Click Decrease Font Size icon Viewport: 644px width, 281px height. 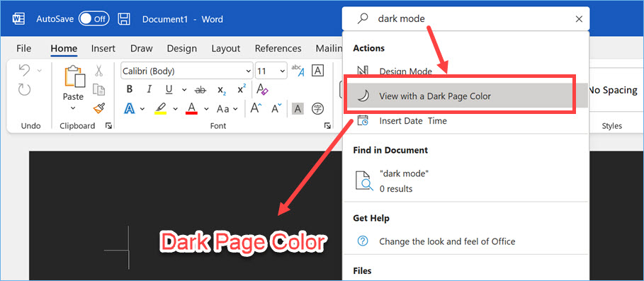[276, 109]
